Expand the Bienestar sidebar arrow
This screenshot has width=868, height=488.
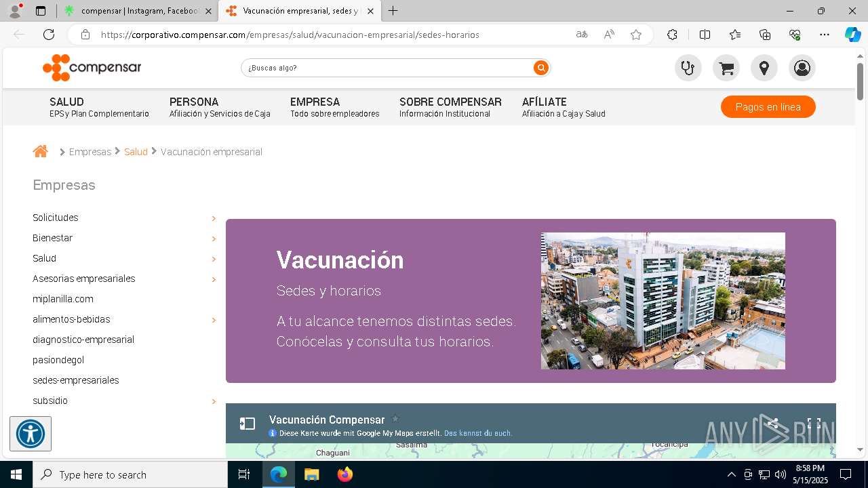point(214,239)
